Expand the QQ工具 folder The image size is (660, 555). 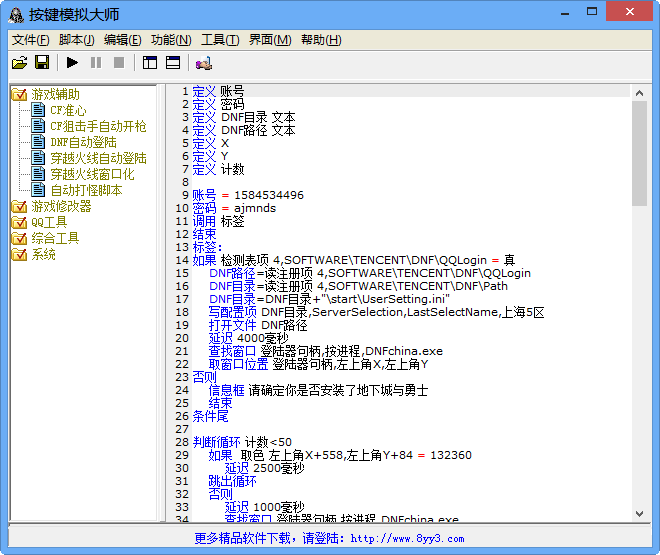point(49,222)
